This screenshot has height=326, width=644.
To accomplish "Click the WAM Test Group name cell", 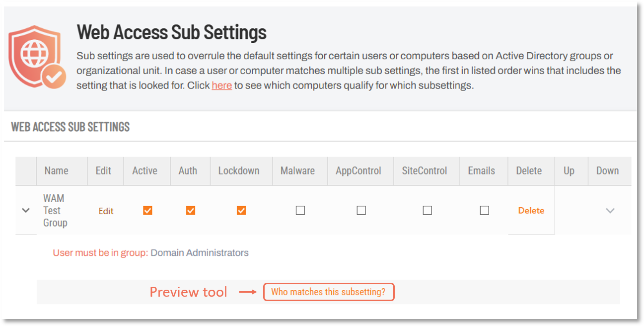I will point(55,210).
